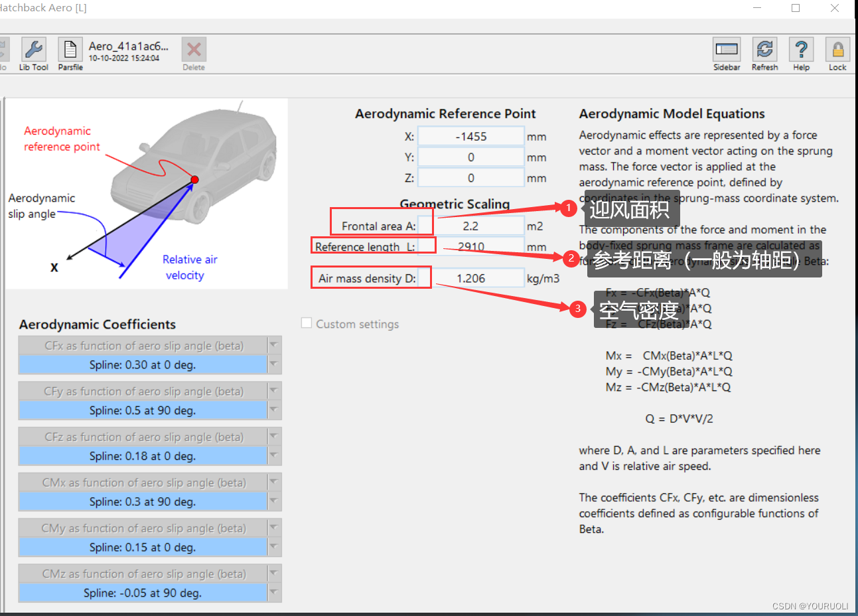Viewport: 858px width, 616px height.
Task: Click the Mx = CMx(Beta)*A*L*Q equation
Action: click(x=669, y=356)
